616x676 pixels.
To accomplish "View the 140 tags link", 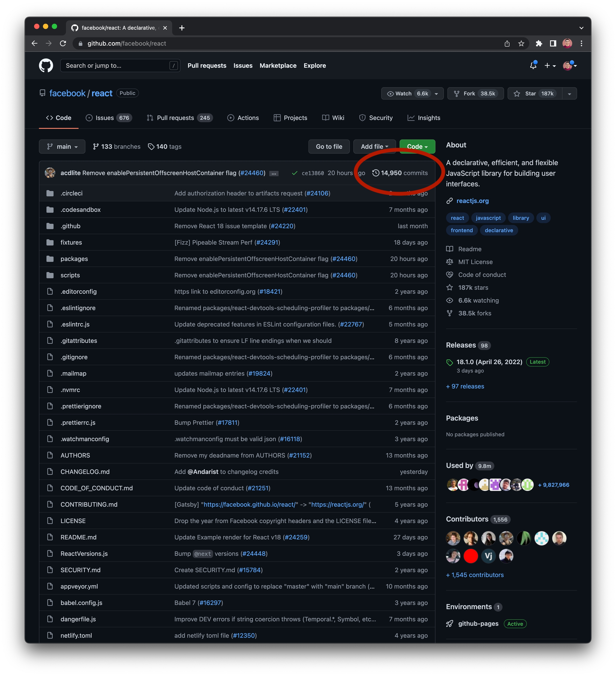I will 164,147.
